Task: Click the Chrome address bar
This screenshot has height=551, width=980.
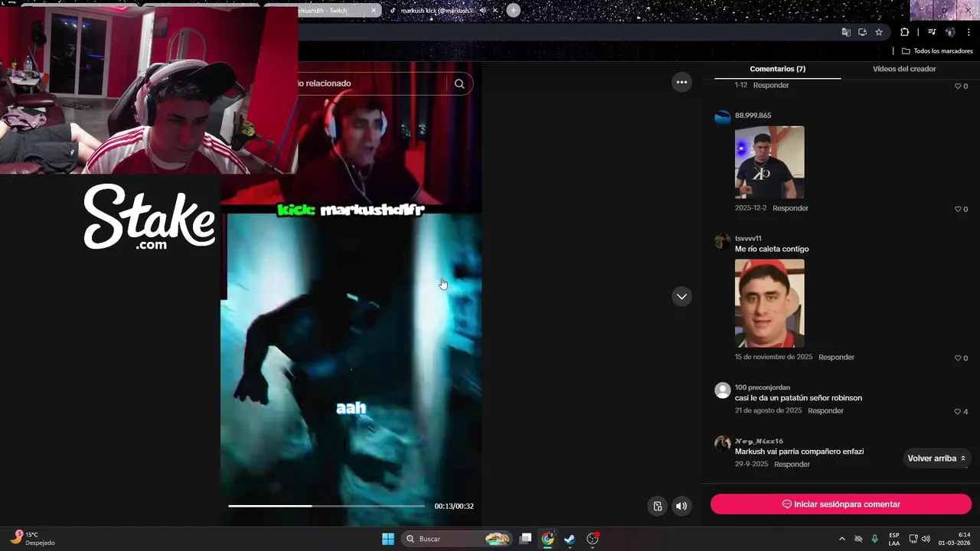Action: pyautogui.click(x=567, y=32)
